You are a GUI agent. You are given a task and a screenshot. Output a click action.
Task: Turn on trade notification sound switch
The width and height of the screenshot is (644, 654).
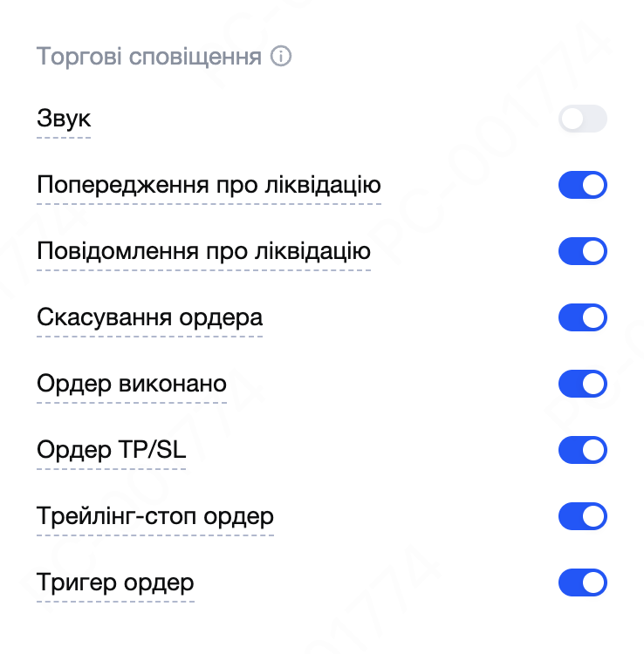tap(582, 119)
